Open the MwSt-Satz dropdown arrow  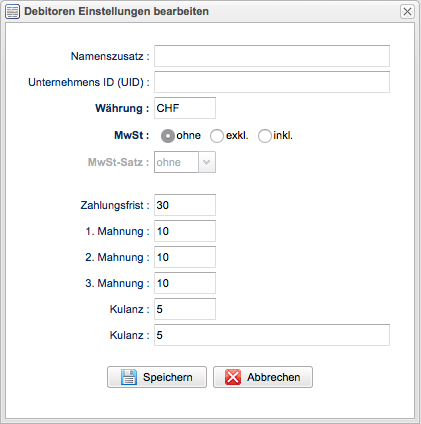pos(207,162)
